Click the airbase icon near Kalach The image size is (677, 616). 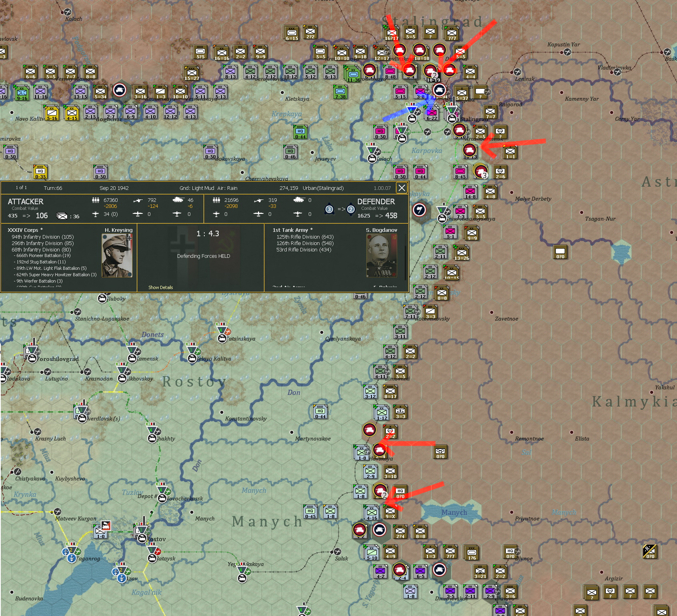pyautogui.click(x=371, y=150)
